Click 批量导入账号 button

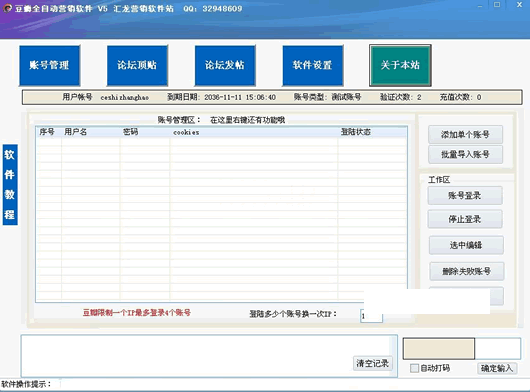click(x=465, y=154)
